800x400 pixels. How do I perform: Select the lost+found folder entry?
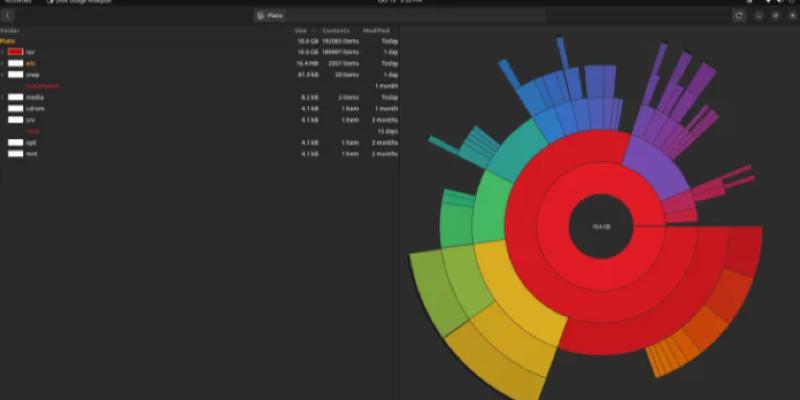tap(41, 86)
